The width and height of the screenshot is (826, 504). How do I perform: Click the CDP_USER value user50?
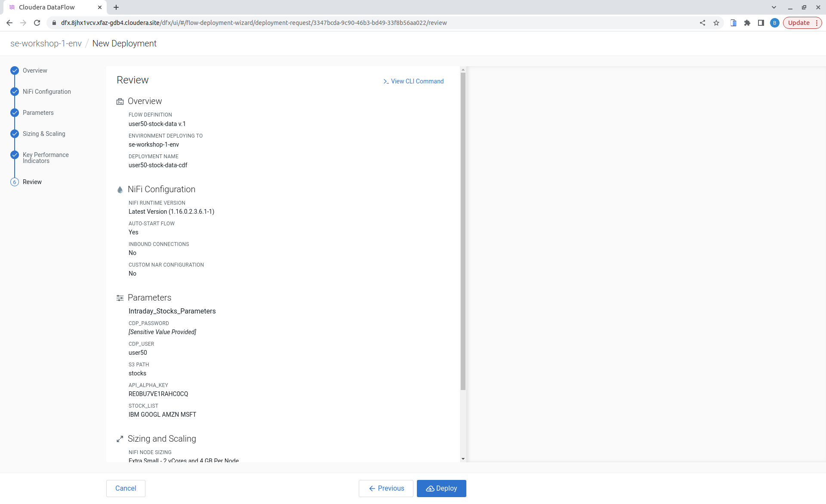138,353
